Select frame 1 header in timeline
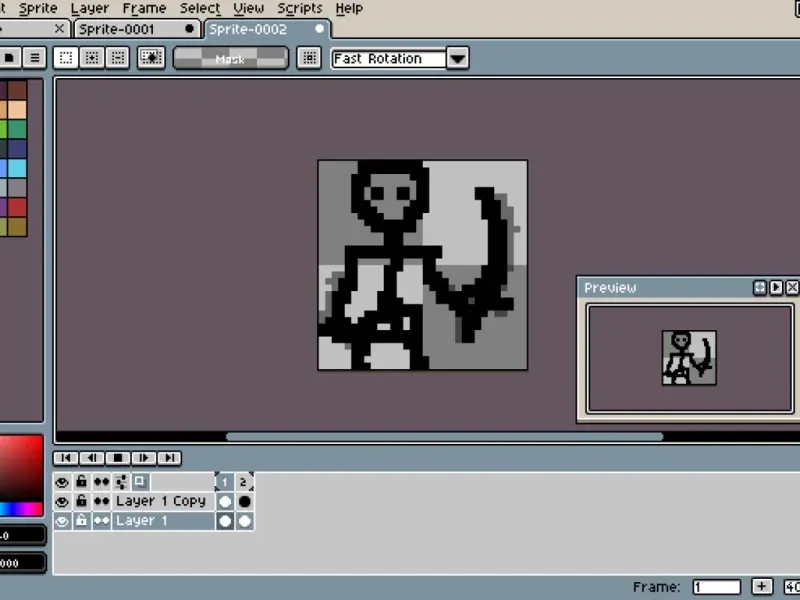 coord(224,482)
